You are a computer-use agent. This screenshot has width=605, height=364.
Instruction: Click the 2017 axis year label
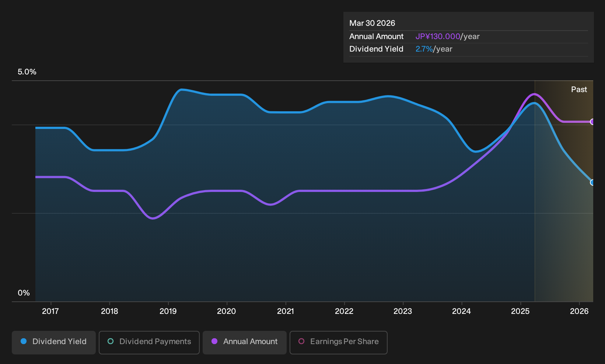coord(50,311)
